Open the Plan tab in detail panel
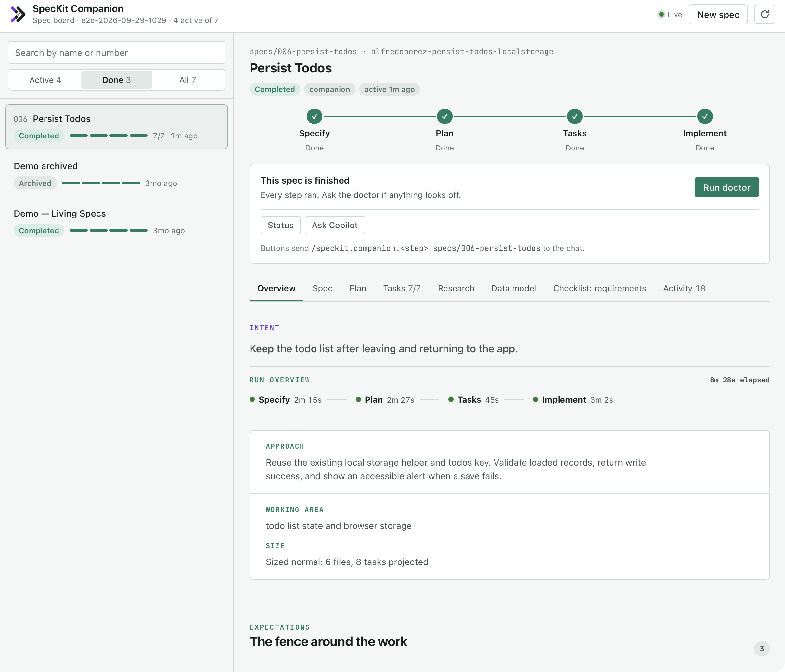The height and width of the screenshot is (672, 785). [358, 288]
